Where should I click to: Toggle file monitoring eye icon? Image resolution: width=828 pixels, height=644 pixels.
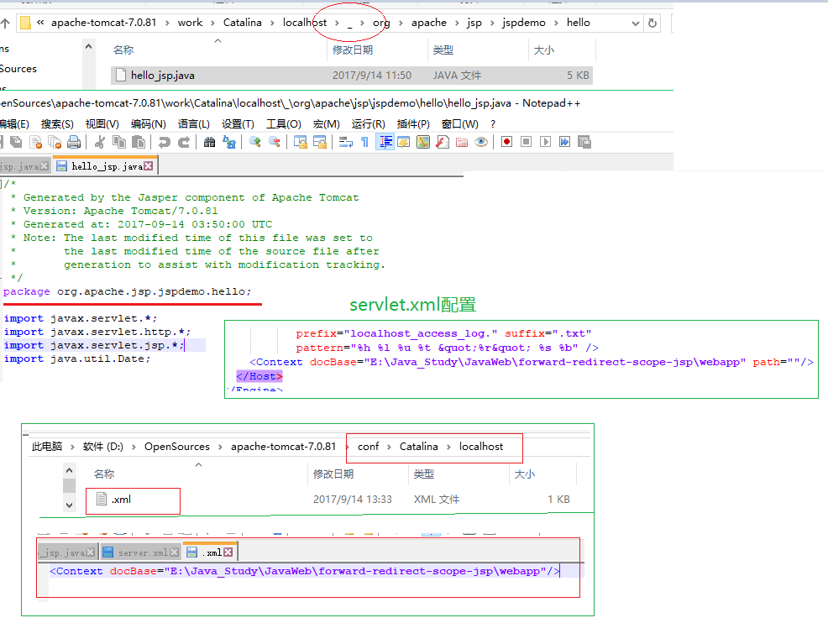click(x=481, y=142)
